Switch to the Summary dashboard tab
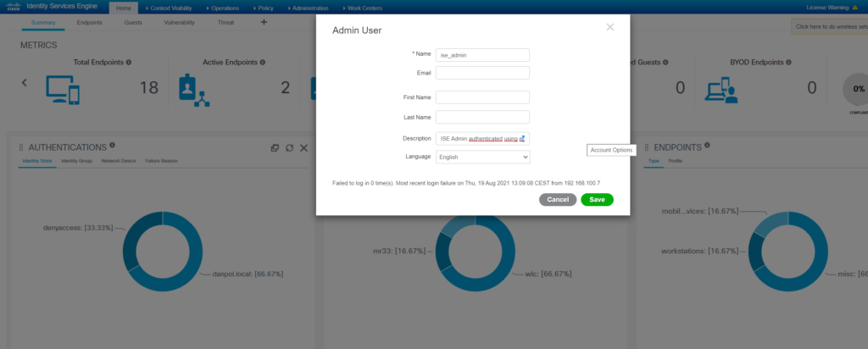The height and width of the screenshot is (349, 868). point(43,23)
